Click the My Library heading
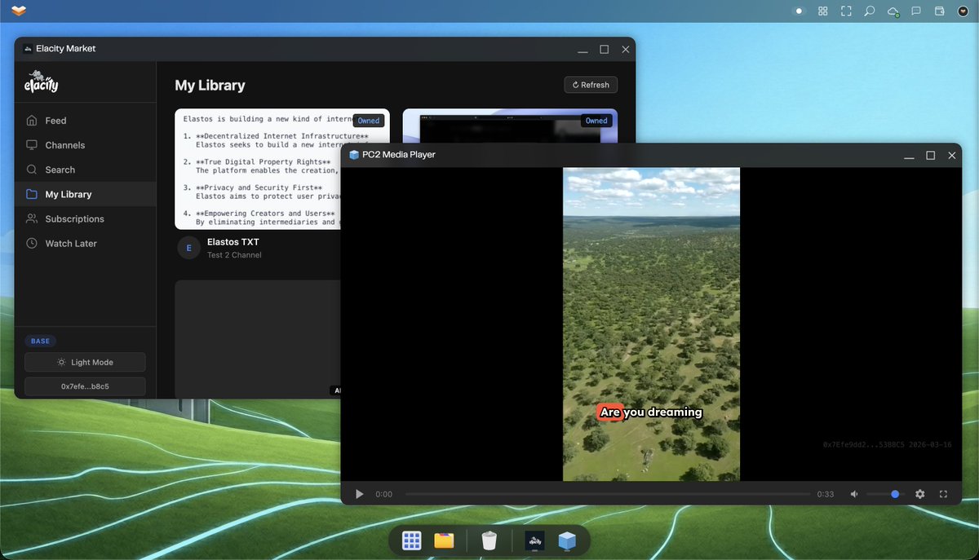Screen dimensions: 979x560 coord(210,85)
